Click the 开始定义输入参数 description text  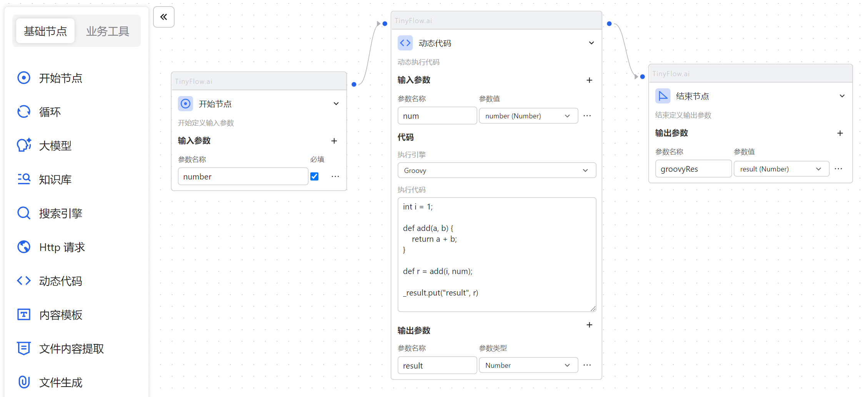point(206,123)
